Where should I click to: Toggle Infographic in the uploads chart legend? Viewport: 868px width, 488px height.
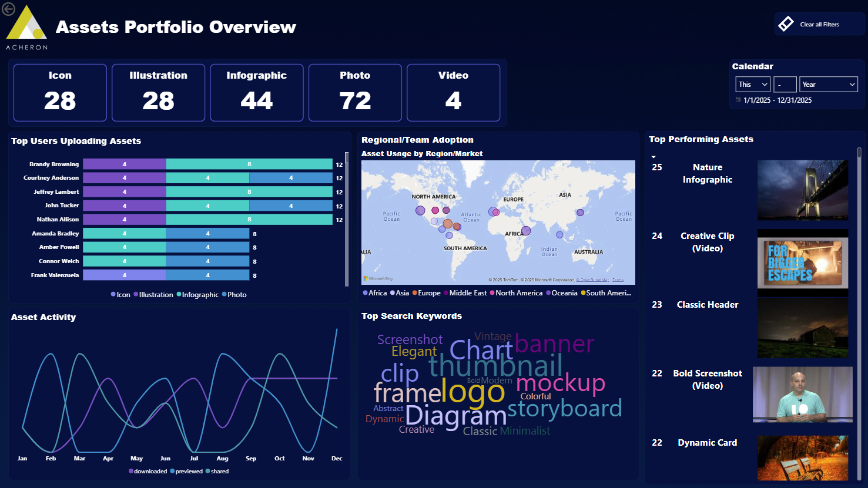197,295
